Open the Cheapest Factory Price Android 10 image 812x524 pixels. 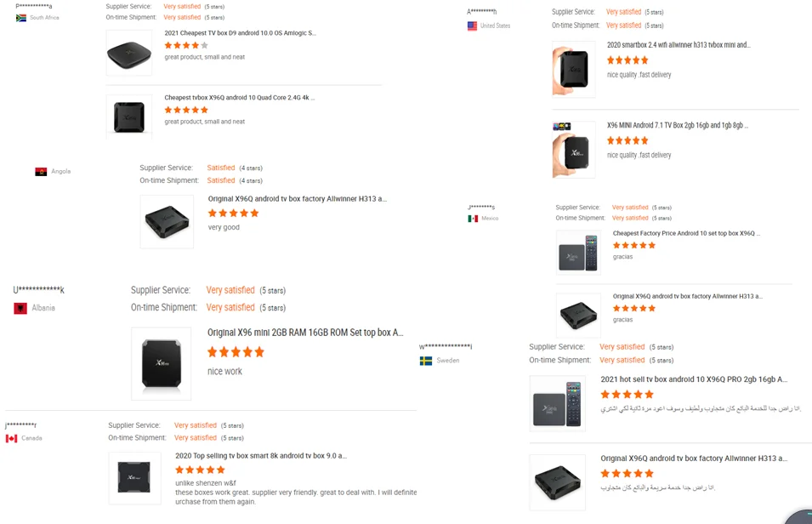578,253
